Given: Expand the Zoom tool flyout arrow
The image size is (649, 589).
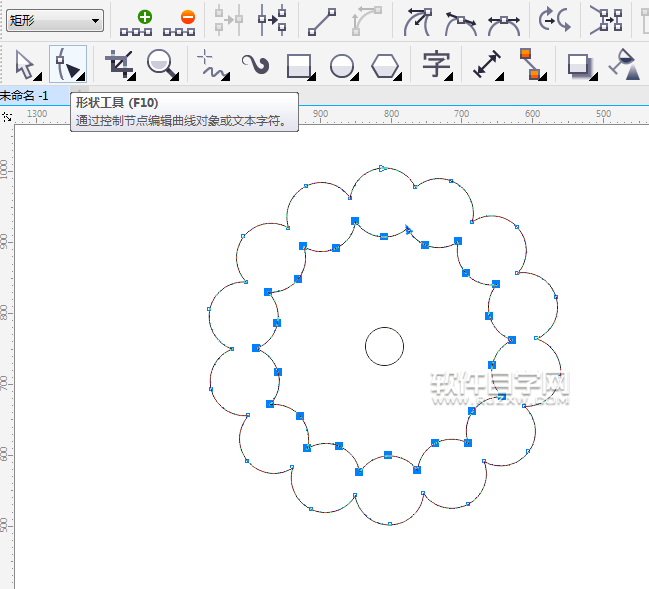Looking at the screenshot, I should [175, 76].
